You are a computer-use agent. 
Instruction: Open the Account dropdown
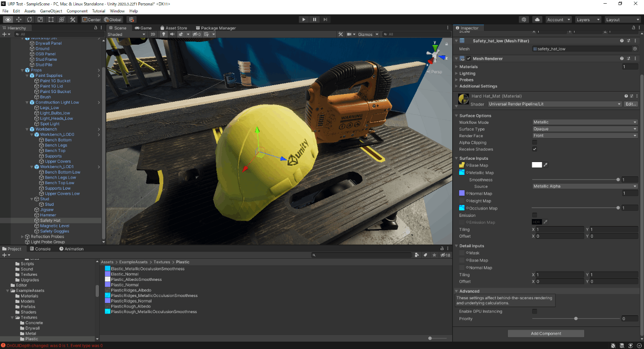[558, 19]
